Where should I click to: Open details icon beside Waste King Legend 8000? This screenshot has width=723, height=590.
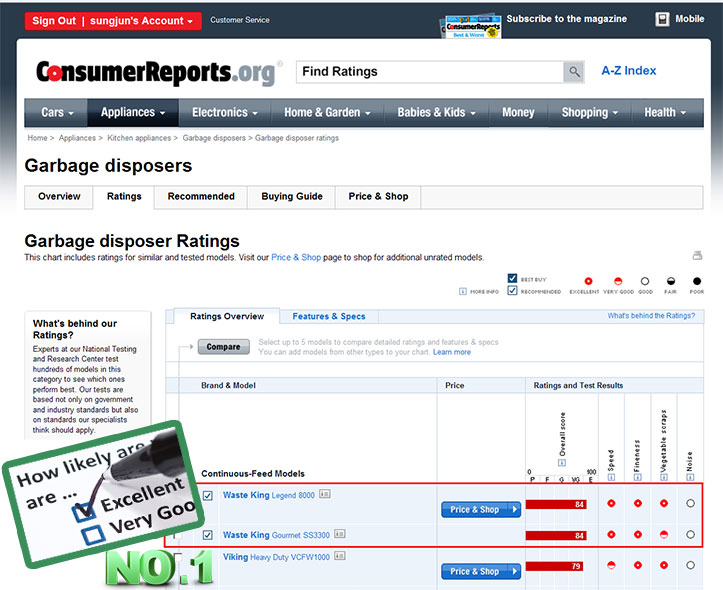325,494
